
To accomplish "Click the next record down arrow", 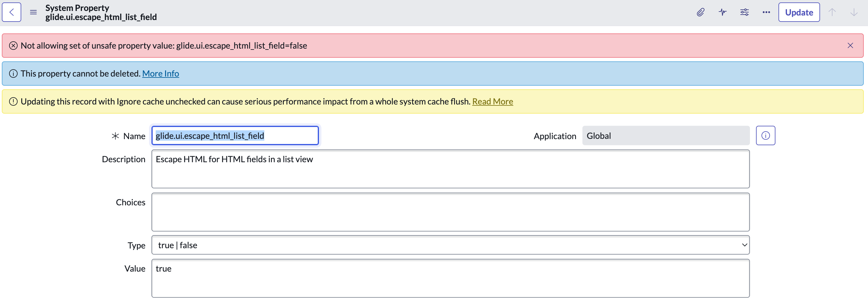I will click(854, 12).
